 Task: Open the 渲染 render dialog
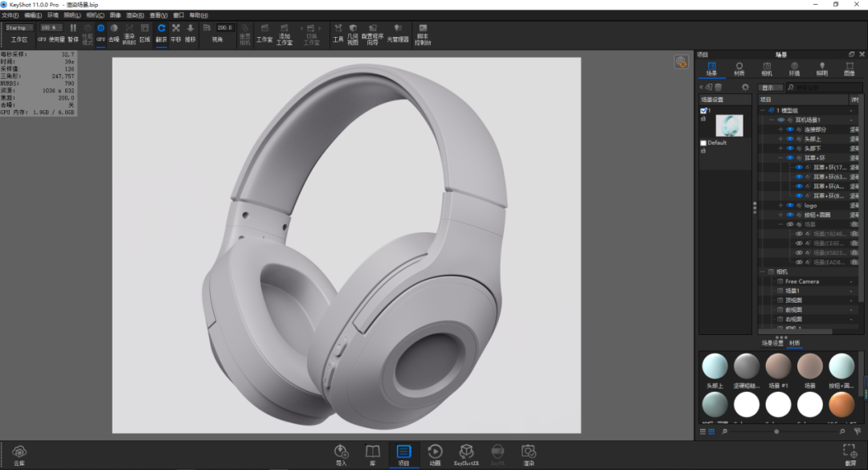click(529, 455)
